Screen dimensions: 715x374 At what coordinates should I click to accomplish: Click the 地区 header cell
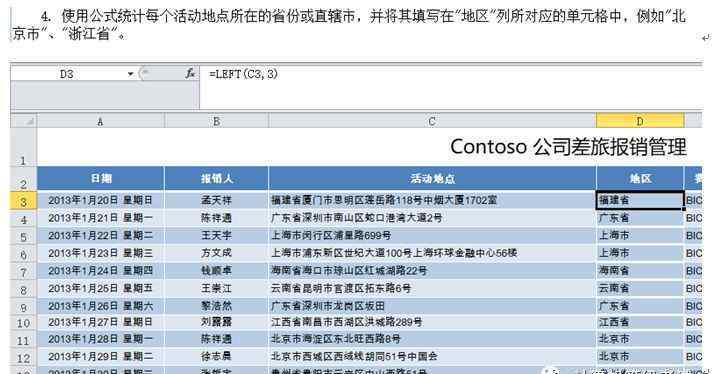point(640,178)
